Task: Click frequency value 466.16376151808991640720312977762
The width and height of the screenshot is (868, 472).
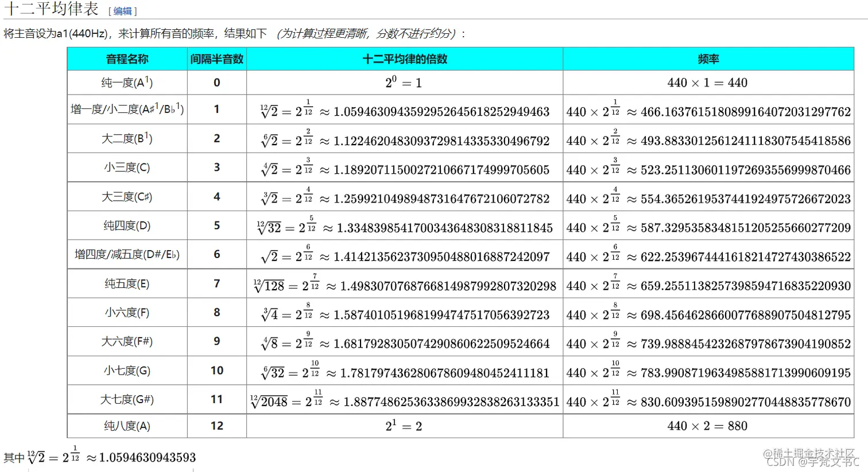Action: click(x=746, y=112)
